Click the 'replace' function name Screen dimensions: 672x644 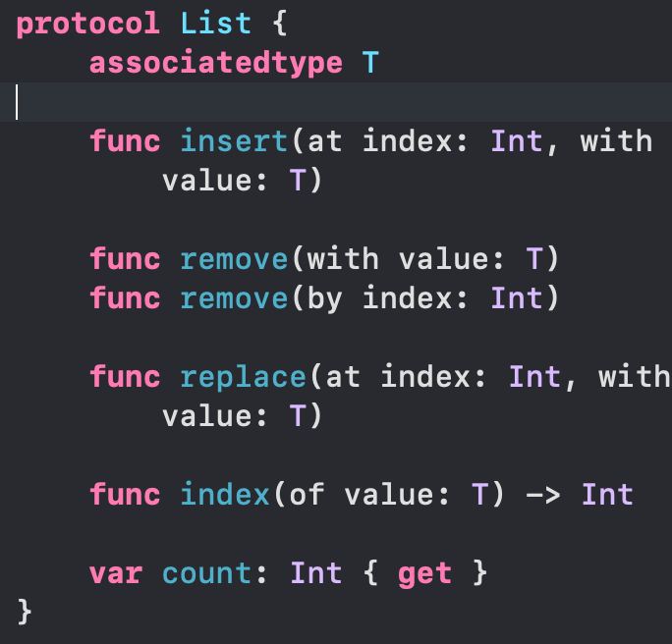(243, 378)
